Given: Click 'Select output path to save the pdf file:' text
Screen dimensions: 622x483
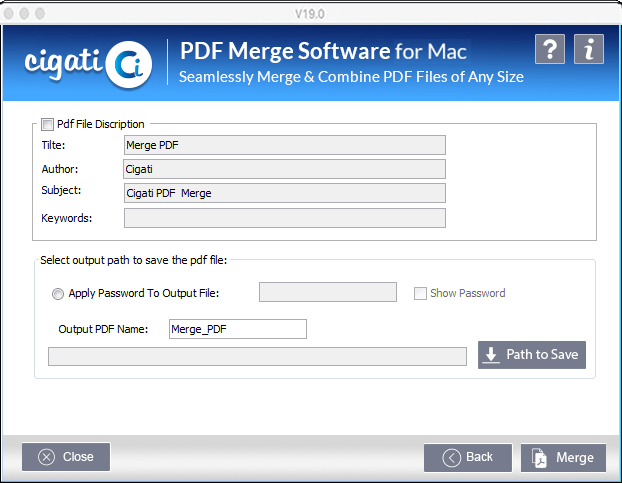Looking at the screenshot, I should click(134, 261).
